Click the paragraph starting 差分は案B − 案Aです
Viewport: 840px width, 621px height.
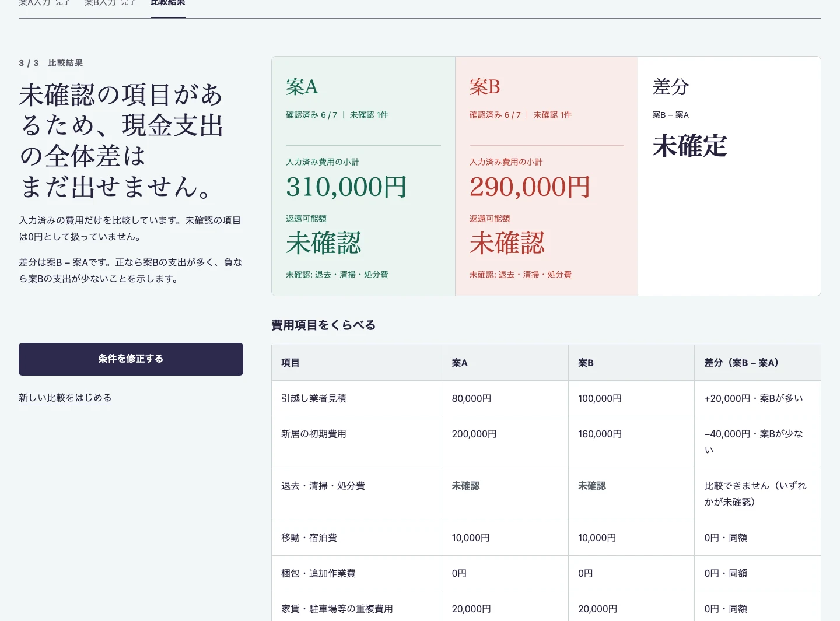131,271
